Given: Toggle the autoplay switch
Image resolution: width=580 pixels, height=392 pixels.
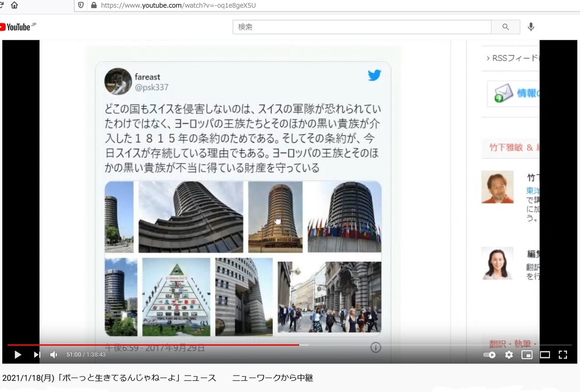Looking at the screenshot, I should click(x=490, y=355).
